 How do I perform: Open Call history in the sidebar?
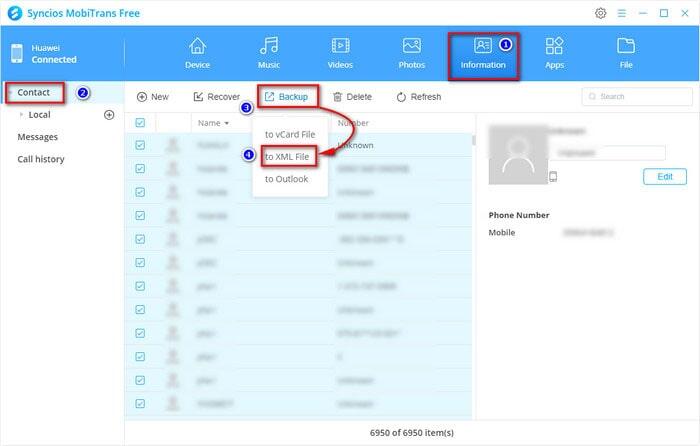tap(43, 159)
